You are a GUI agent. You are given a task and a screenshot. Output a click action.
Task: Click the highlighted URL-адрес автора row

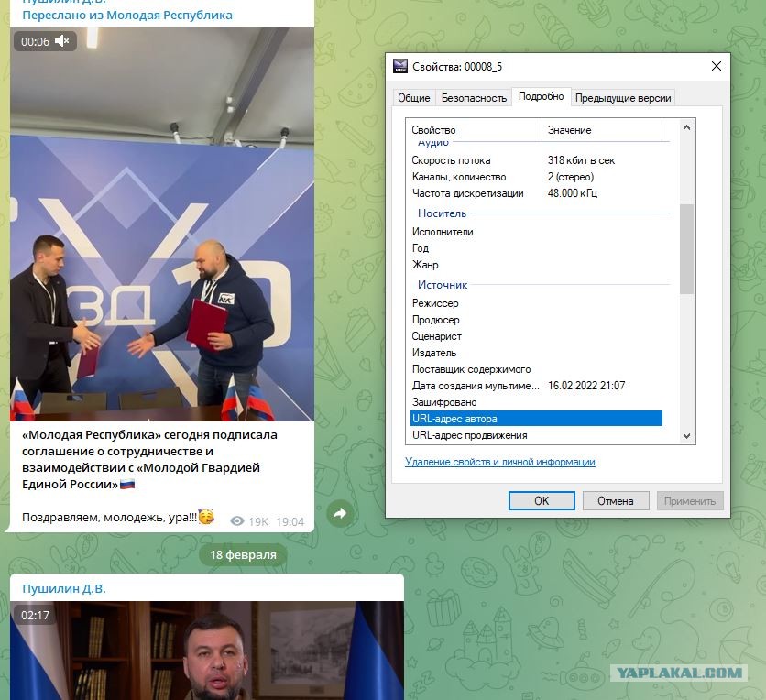(536, 419)
